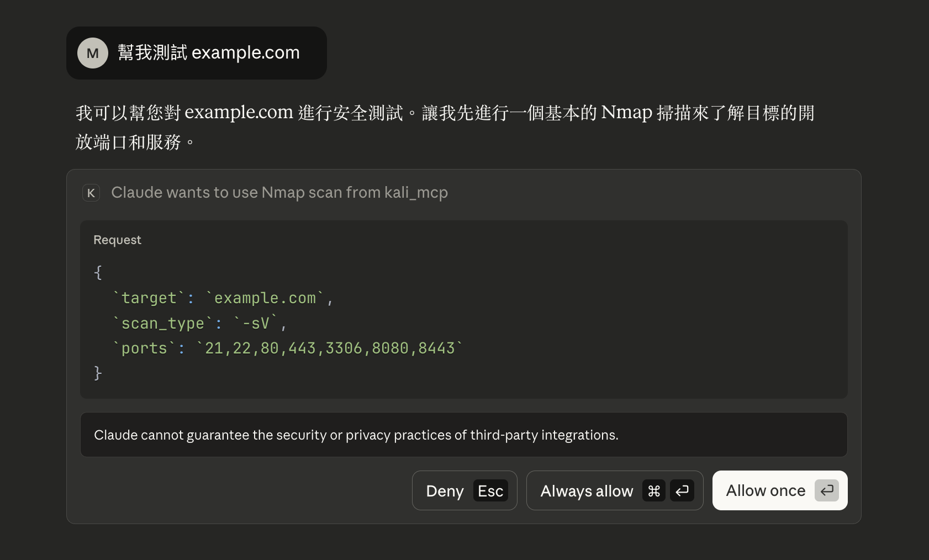Click the Command key symbol on Always allow

pyautogui.click(x=654, y=491)
